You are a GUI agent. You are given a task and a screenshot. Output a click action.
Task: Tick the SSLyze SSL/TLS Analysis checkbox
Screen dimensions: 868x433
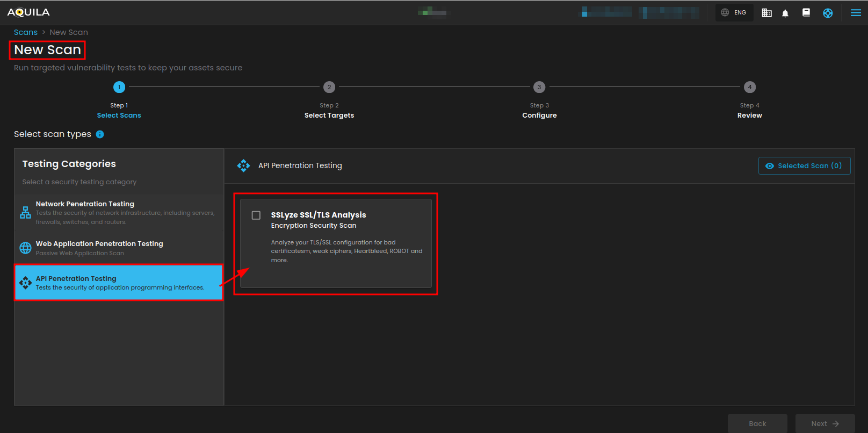256,215
